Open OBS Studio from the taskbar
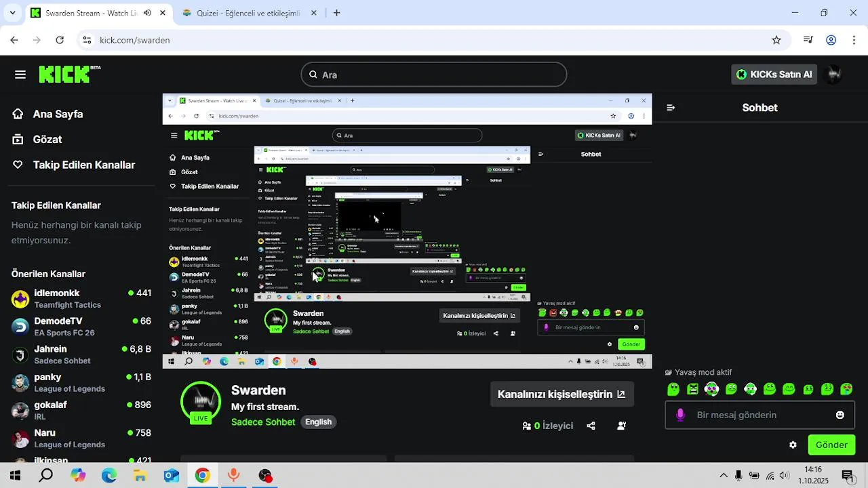The image size is (868, 488). [x=265, y=476]
